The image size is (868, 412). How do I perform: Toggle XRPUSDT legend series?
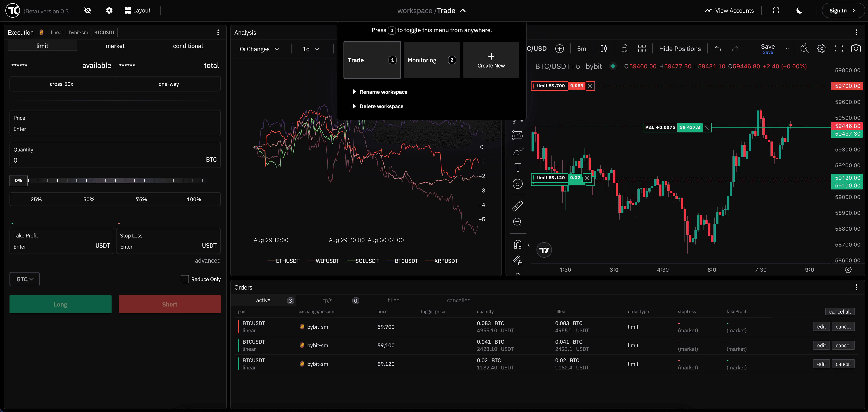(x=441, y=261)
